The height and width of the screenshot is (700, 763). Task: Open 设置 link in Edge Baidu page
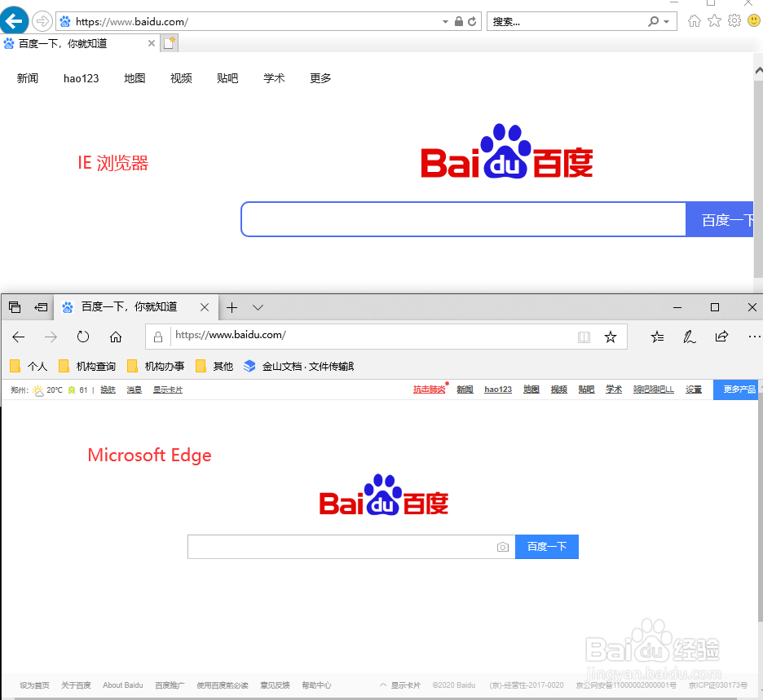694,390
